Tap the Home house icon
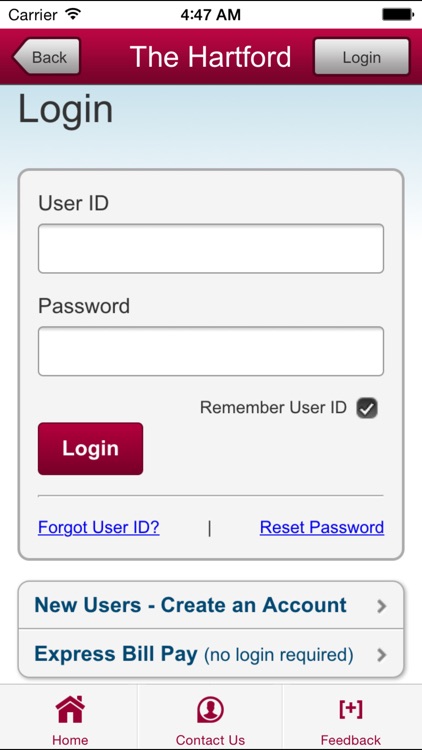 click(x=70, y=709)
